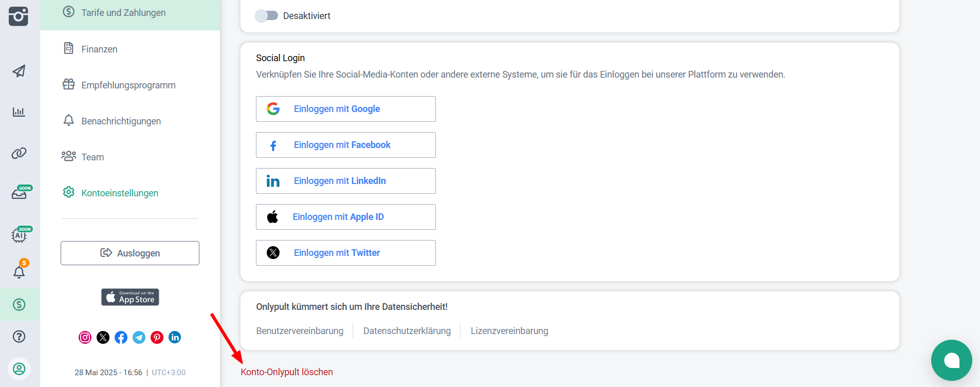Open the Instagram social icon

click(85, 337)
